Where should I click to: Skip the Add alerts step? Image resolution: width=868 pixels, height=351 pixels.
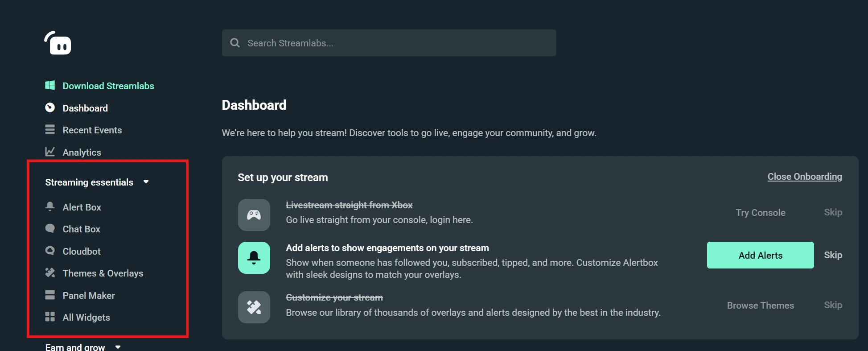pyautogui.click(x=833, y=255)
